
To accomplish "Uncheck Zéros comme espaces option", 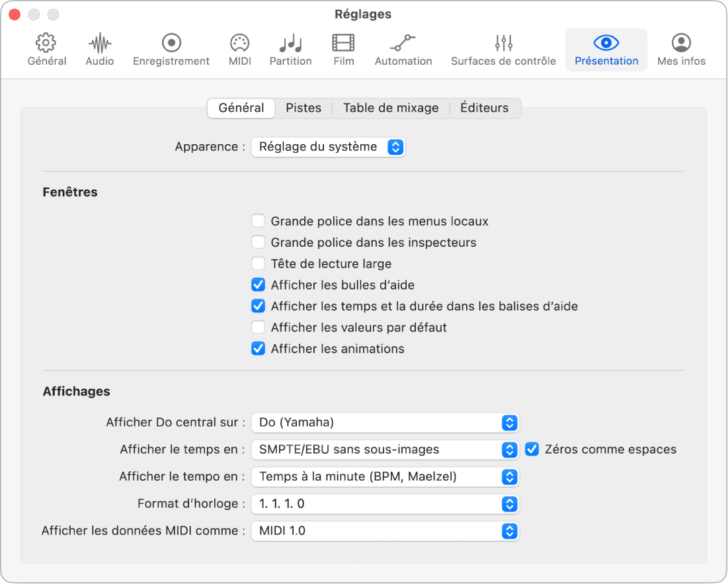I will point(532,450).
